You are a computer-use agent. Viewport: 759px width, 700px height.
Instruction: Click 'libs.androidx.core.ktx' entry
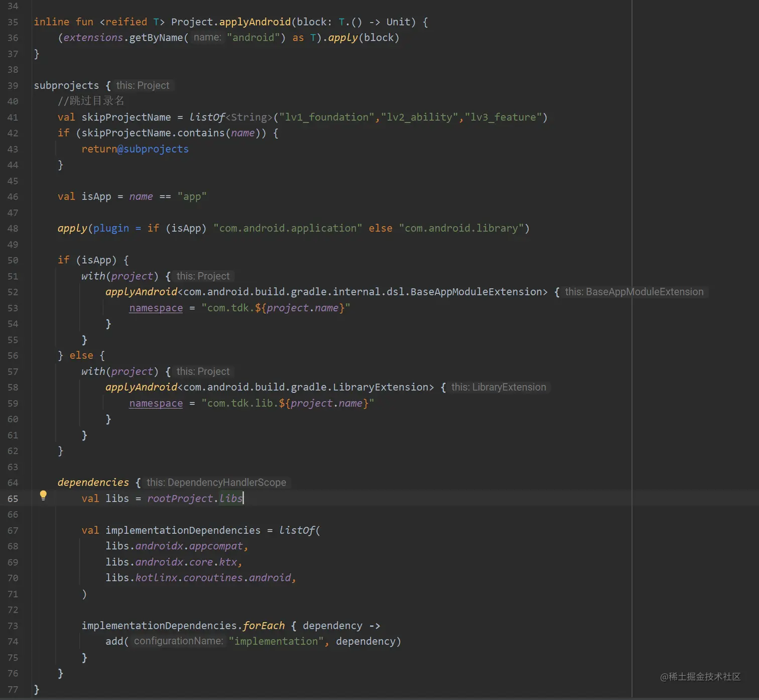click(x=171, y=562)
